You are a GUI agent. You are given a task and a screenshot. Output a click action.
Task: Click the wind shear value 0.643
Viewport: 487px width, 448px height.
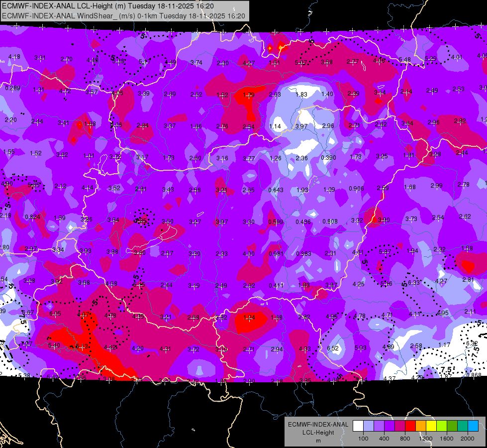pyautogui.click(x=276, y=190)
